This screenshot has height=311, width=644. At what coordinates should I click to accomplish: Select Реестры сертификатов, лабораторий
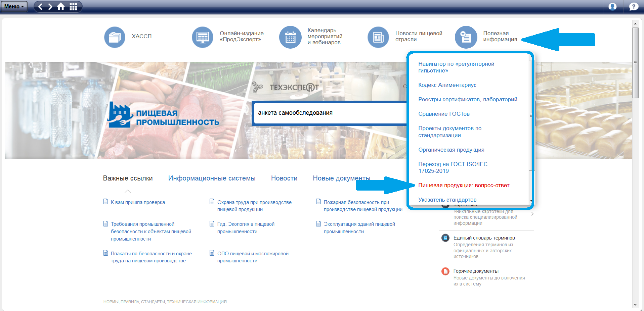468,99
